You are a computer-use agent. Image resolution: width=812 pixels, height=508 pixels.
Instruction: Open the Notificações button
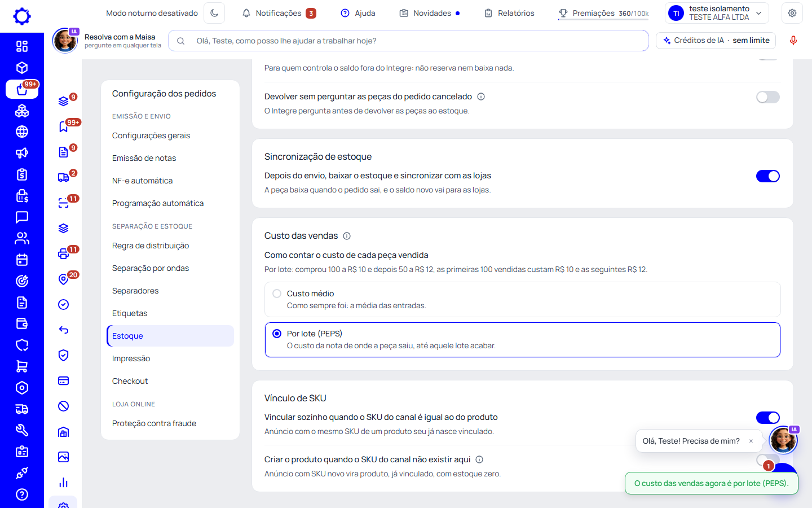tap(279, 13)
